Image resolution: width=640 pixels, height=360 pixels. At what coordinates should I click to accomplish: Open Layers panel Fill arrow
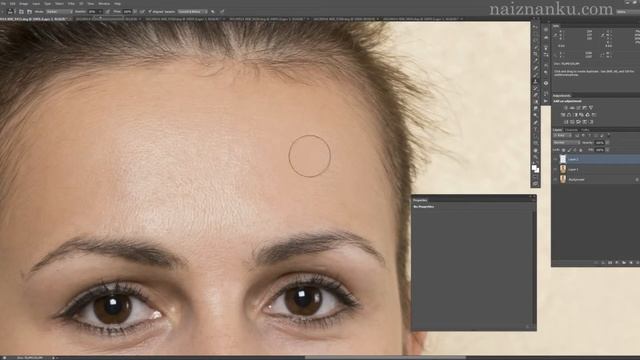tap(607, 150)
